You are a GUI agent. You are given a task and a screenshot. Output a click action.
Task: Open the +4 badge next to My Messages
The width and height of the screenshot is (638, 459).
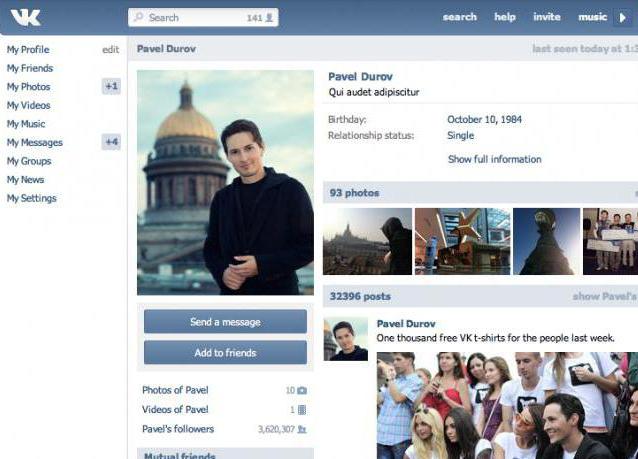point(111,142)
